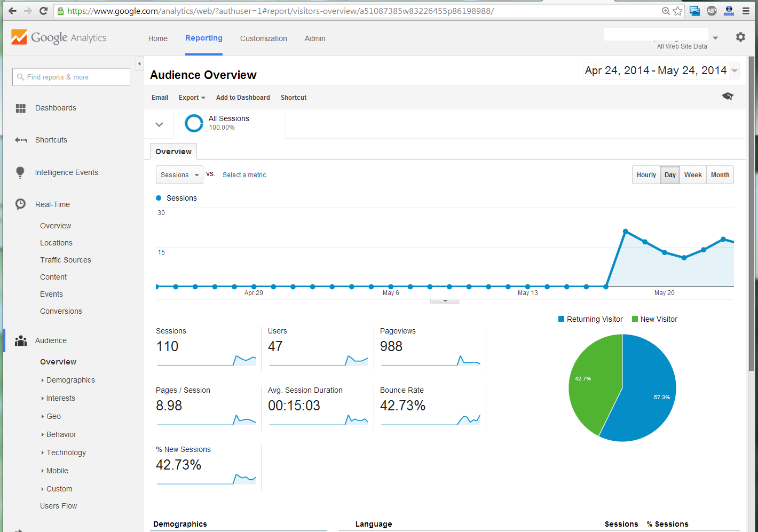Viewport: 758px width, 532px height.
Task: Bookmark page using the star icon
Action: (678, 11)
